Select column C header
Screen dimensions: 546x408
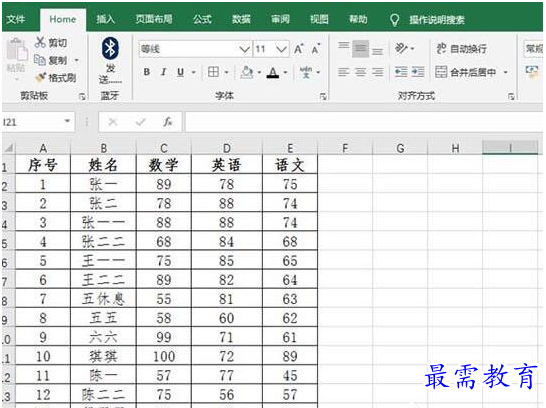[164, 148]
